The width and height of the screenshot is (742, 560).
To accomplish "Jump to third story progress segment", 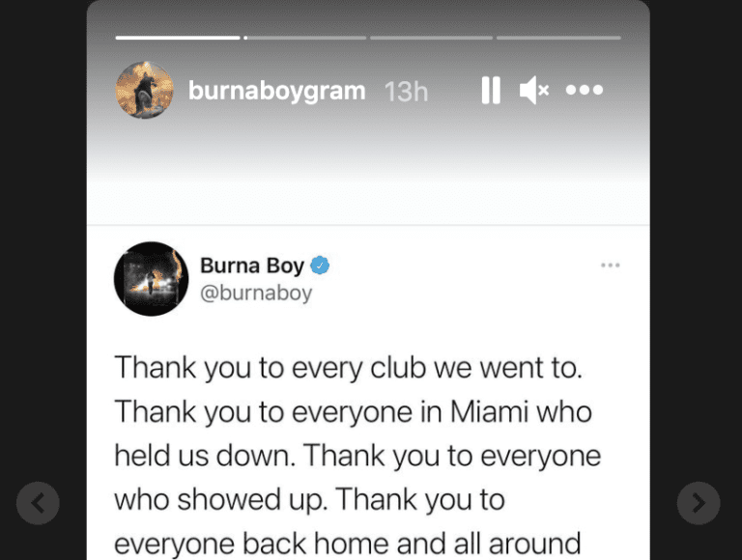I will click(431, 38).
